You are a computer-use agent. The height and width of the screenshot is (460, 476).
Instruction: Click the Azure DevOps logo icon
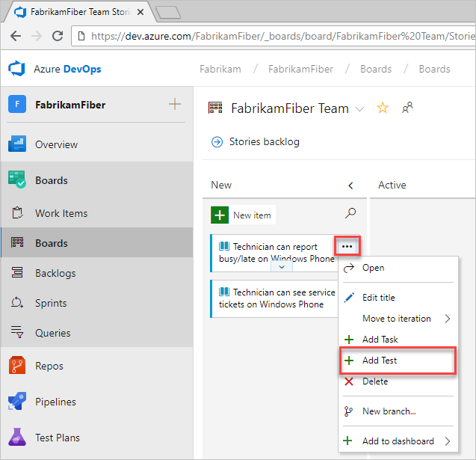[x=17, y=69]
